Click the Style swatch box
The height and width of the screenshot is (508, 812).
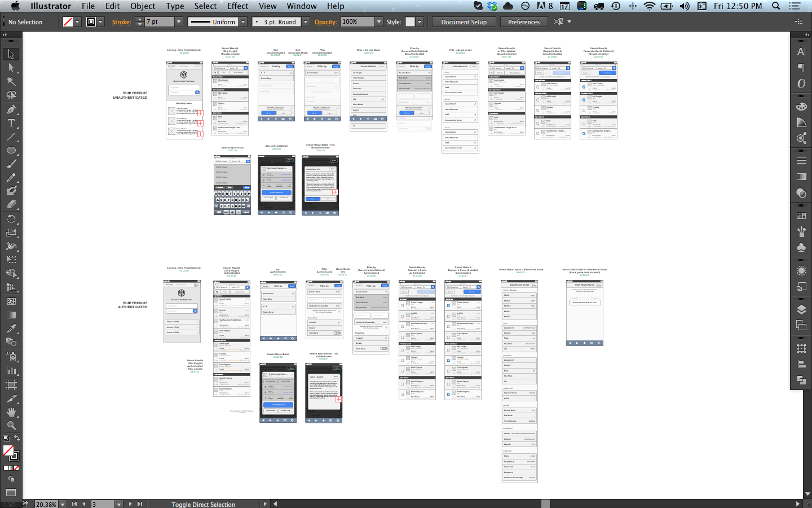pos(410,22)
